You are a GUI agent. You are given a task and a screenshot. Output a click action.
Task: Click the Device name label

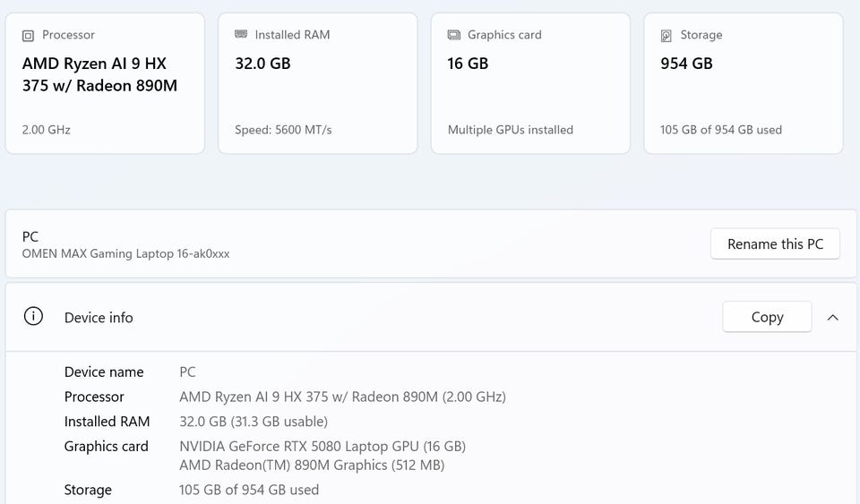(x=104, y=372)
